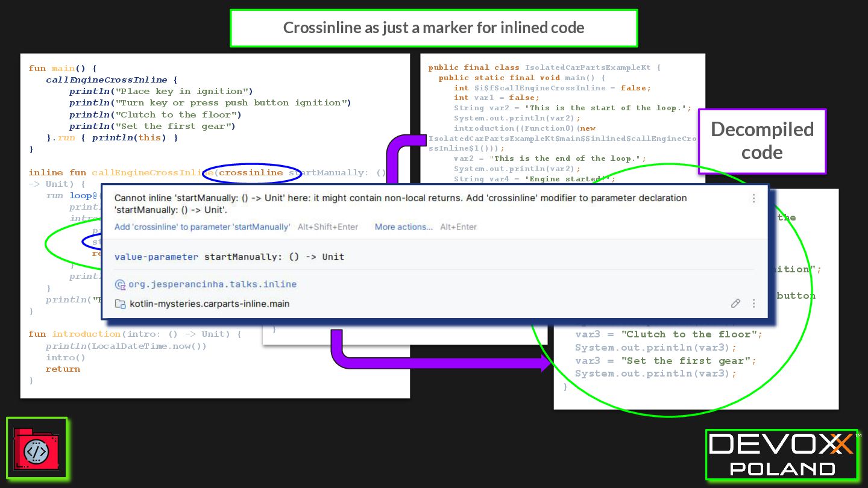Click the '}.run { println(this) }' line
The image size is (868, 488).
coord(112,137)
